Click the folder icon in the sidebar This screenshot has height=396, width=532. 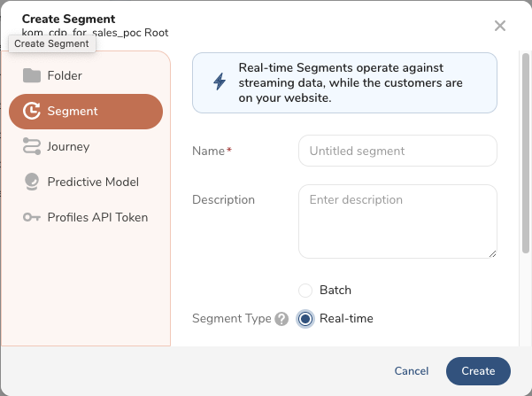click(32, 75)
